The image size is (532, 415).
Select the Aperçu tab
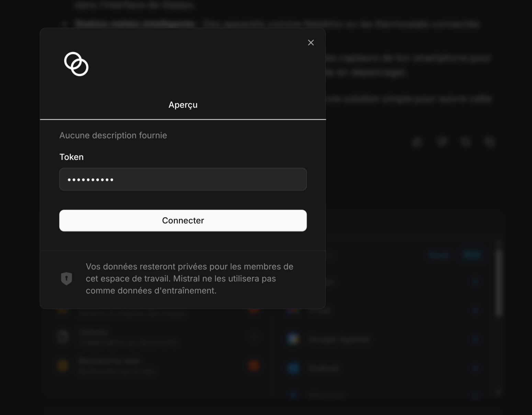(x=183, y=105)
